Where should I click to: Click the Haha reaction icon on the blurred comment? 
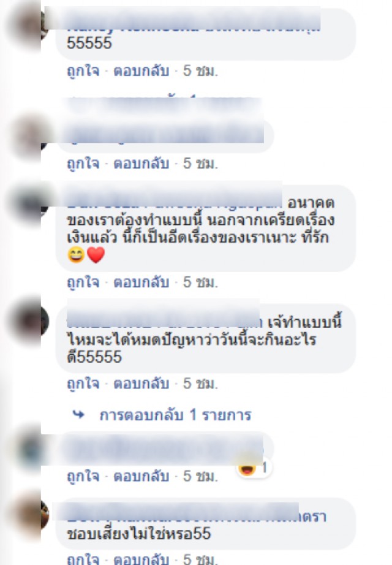click(x=247, y=469)
